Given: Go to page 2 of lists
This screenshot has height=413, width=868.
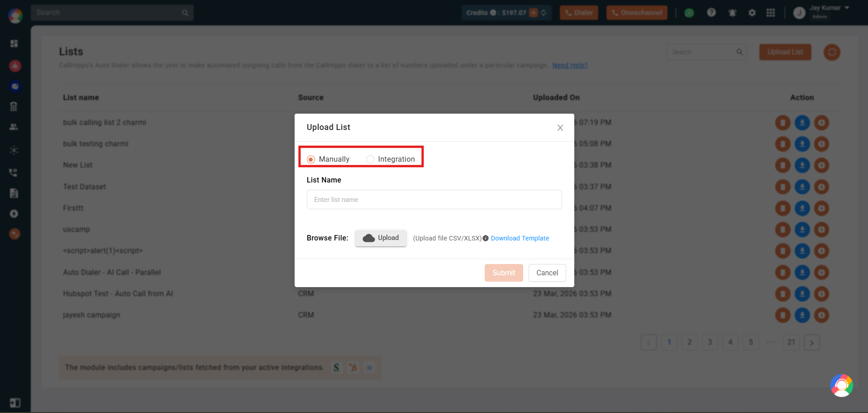Looking at the screenshot, I should pos(689,342).
